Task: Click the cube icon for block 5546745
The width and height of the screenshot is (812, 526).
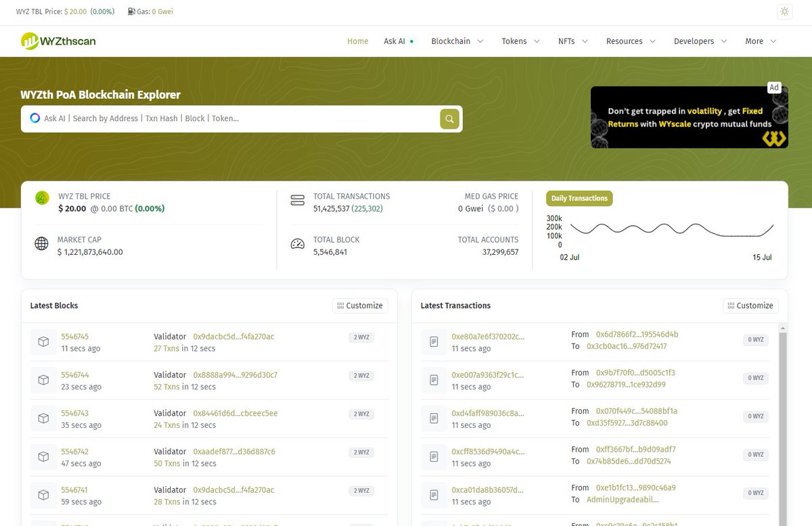Action: click(43, 342)
